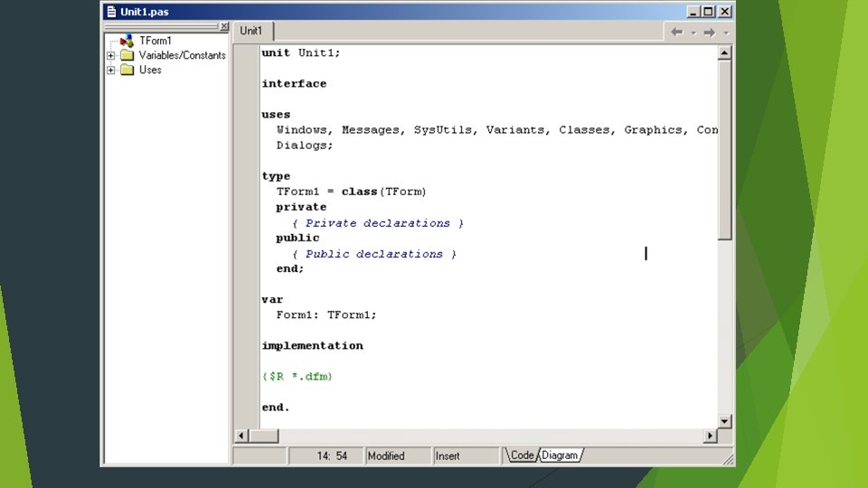Click the window resize grip corner
The image size is (868, 488).
pos(729,459)
